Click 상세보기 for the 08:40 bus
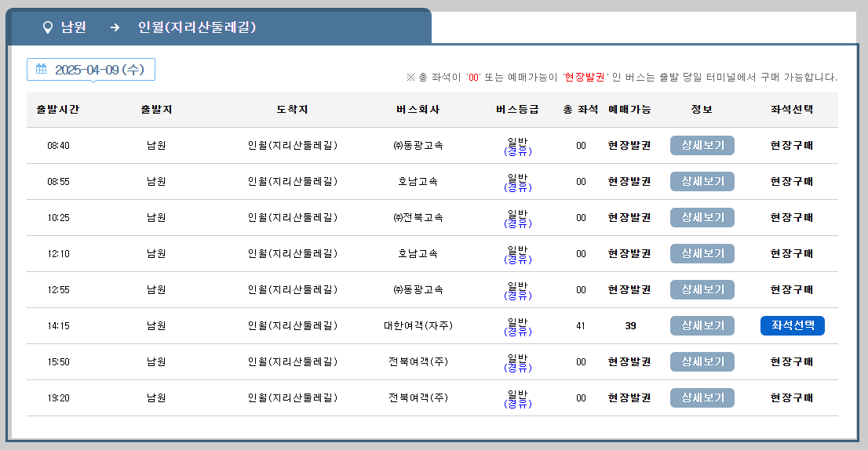 click(x=702, y=145)
